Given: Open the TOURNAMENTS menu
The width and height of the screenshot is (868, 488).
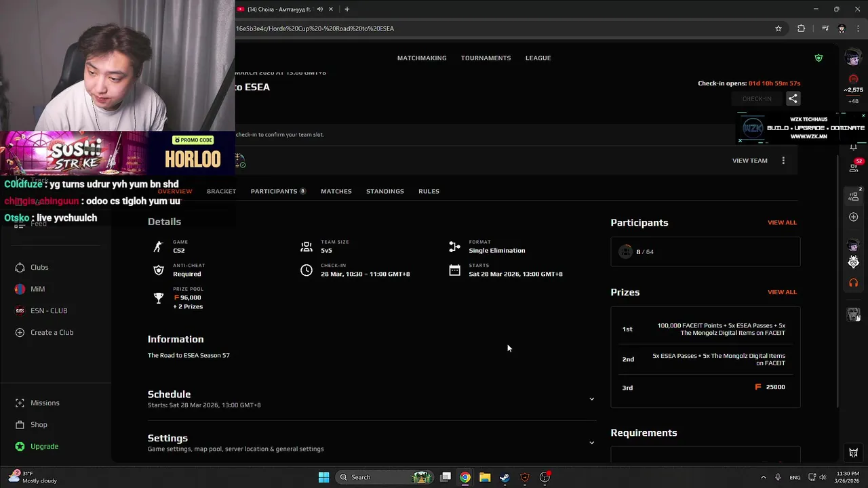Looking at the screenshot, I should (486, 58).
